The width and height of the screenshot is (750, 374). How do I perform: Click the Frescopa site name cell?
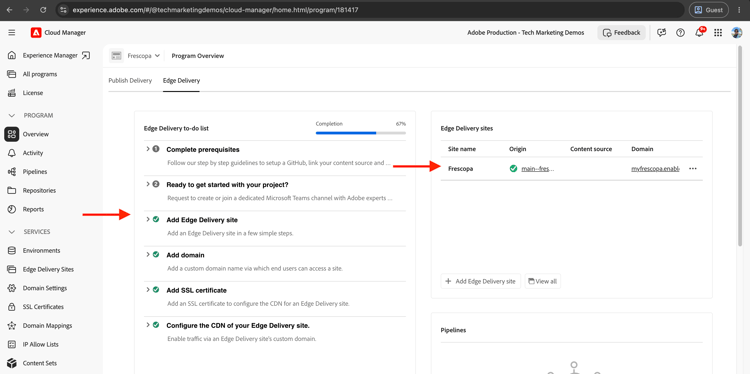tap(461, 169)
